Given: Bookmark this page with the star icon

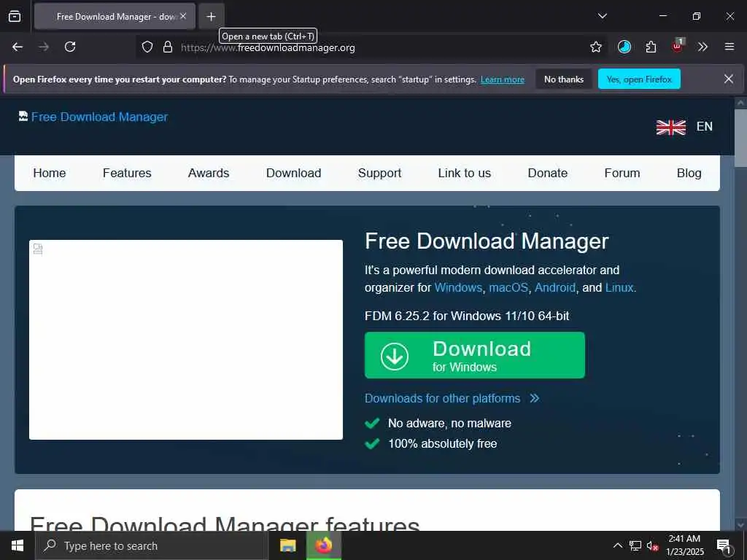Looking at the screenshot, I should tap(595, 47).
